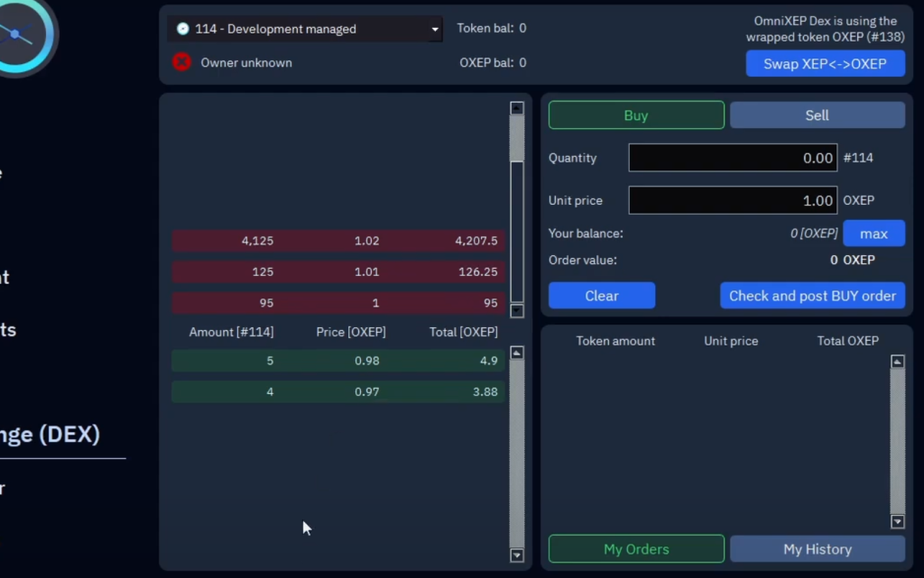Select buy order at price 0.98
Screen dimensions: 924x578
[x=338, y=361]
